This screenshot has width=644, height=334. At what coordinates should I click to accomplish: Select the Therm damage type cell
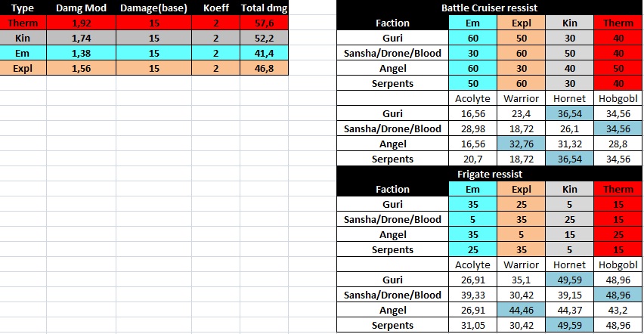[23, 23]
